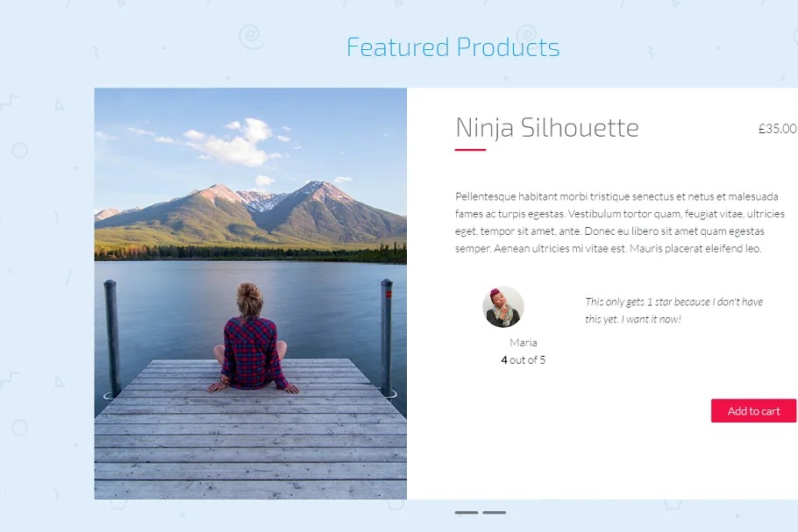Open Maria's round profile avatar
This screenshot has width=798, height=532.
pyautogui.click(x=502, y=307)
